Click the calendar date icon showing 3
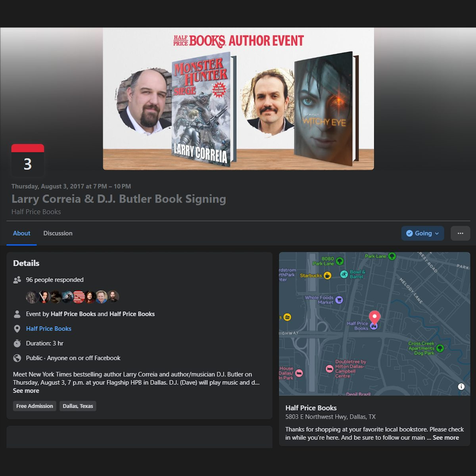 pos(27,160)
